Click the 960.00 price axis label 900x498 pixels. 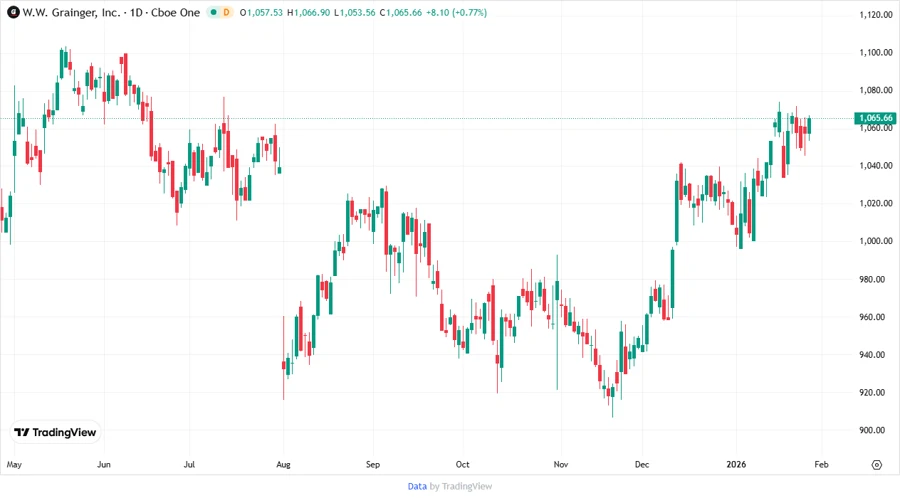(872, 317)
